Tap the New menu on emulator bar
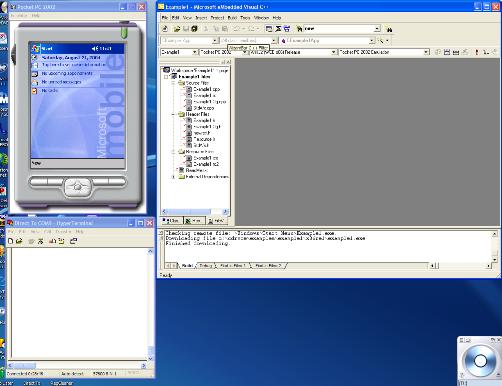 click(x=36, y=163)
